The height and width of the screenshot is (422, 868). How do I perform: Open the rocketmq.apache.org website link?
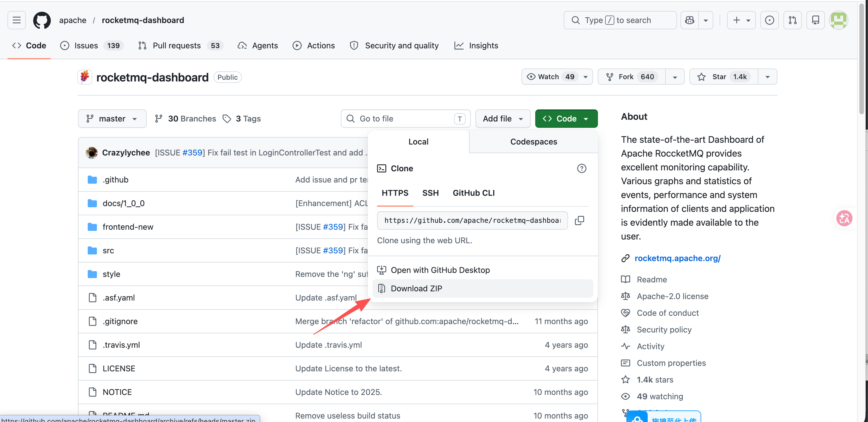coord(677,258)
